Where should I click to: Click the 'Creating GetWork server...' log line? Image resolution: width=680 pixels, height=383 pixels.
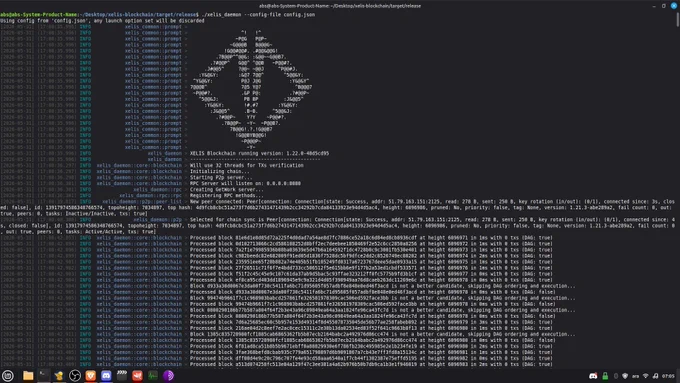(226, 190)
